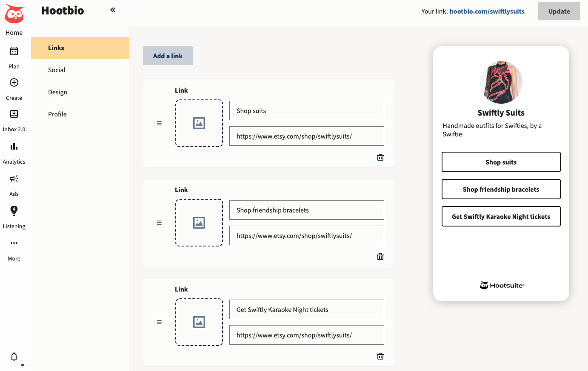Image resolution: width=588 pixels, height=371 pixels.
Task: Open the Listening icon in sidebar
Action: pyautogui.click(x=14, y=211)
